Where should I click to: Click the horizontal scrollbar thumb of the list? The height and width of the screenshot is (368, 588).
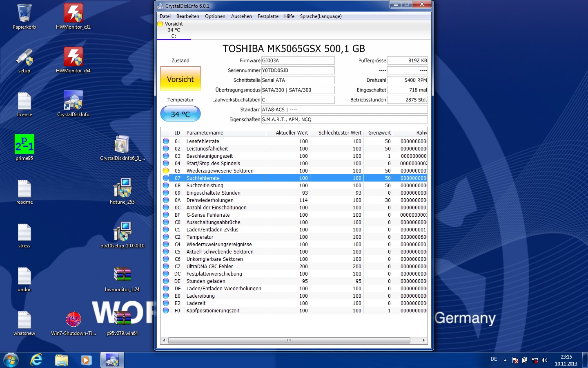(289, 340)
